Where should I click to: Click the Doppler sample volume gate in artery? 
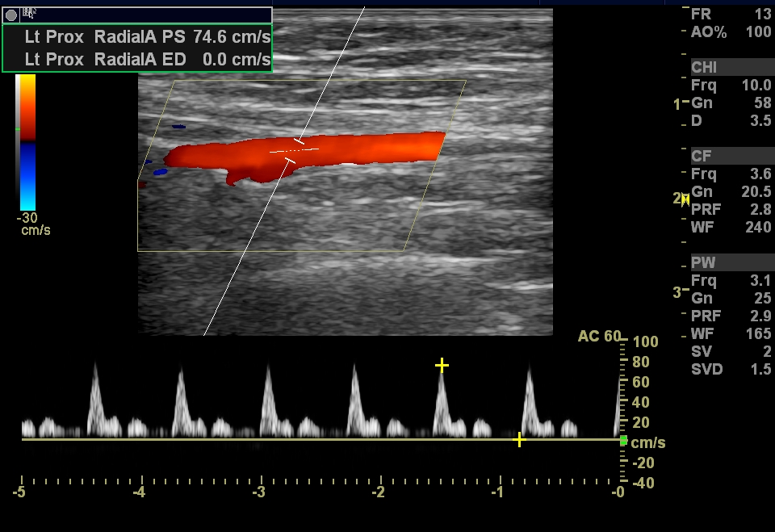pos(294,151)
